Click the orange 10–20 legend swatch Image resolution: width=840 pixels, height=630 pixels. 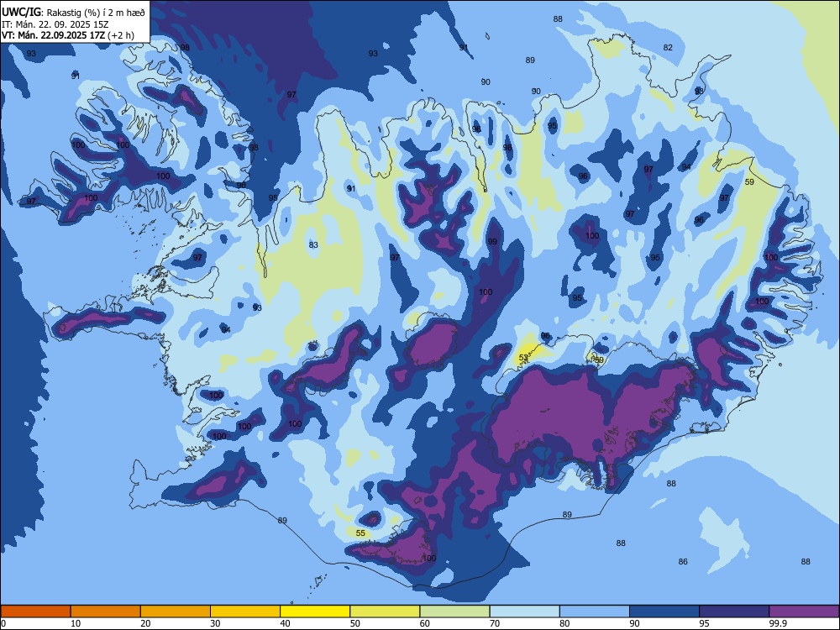pos(106,612)
